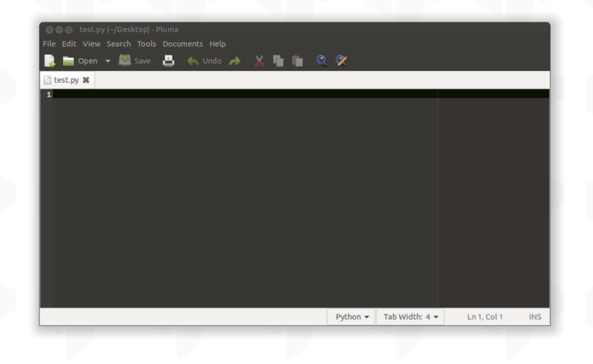Open Find with magnifying glass icon
This screenshot has height=364, width=593.
point(322,61)
